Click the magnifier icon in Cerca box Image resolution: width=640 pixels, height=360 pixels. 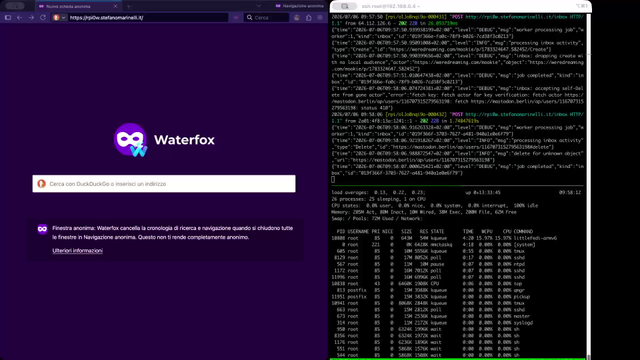coord(249,18)
